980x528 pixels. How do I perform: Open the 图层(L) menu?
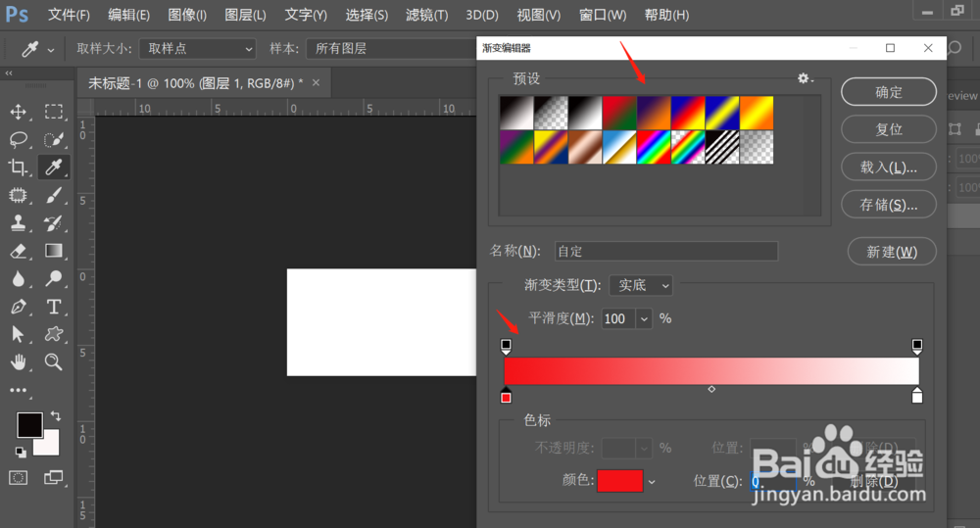(245, 15)
